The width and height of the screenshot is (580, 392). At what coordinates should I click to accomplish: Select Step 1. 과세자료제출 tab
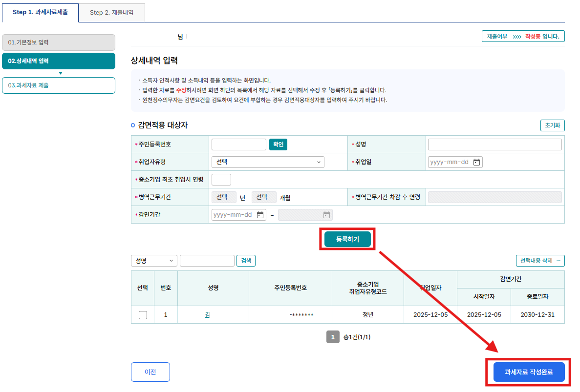point(40,12)
